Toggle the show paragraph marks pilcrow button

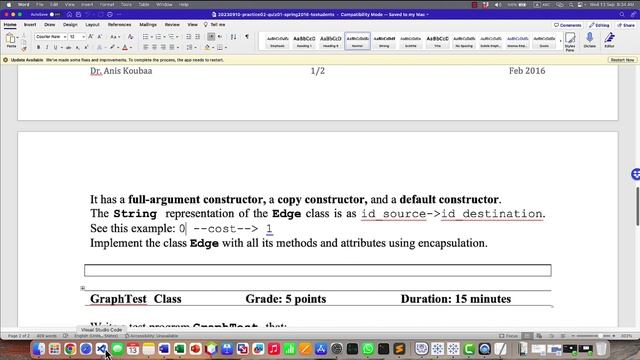247,37
